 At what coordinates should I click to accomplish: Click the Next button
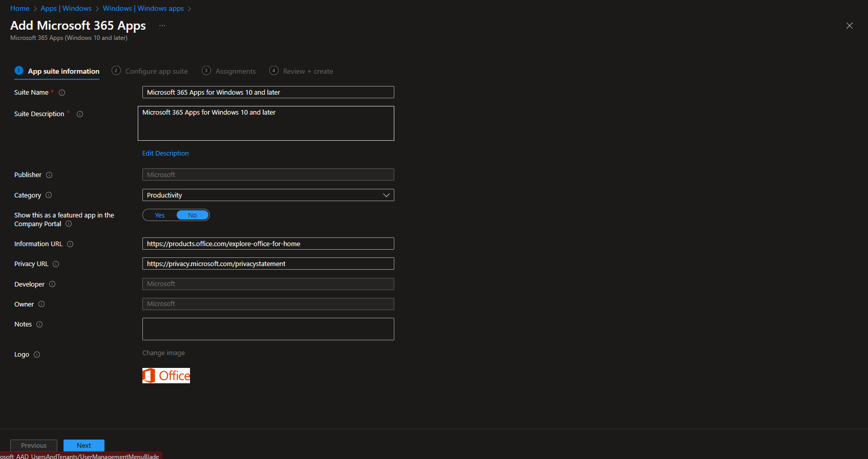84,446
